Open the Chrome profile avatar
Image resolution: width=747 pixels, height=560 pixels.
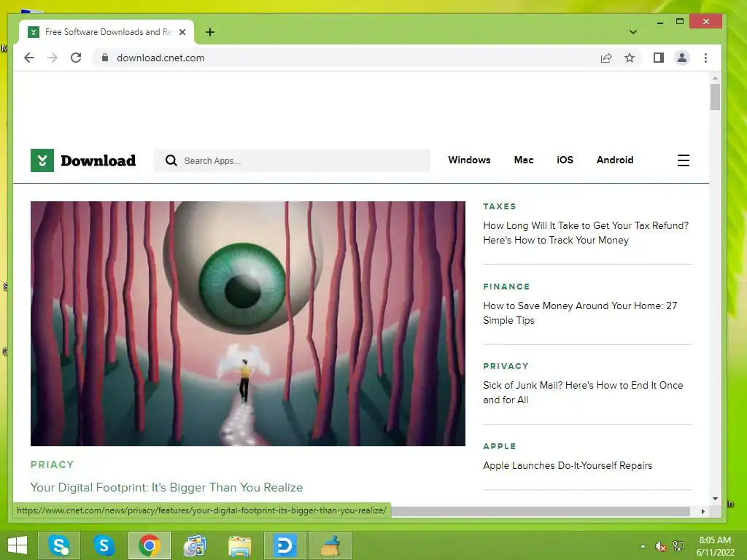point(682,58)
